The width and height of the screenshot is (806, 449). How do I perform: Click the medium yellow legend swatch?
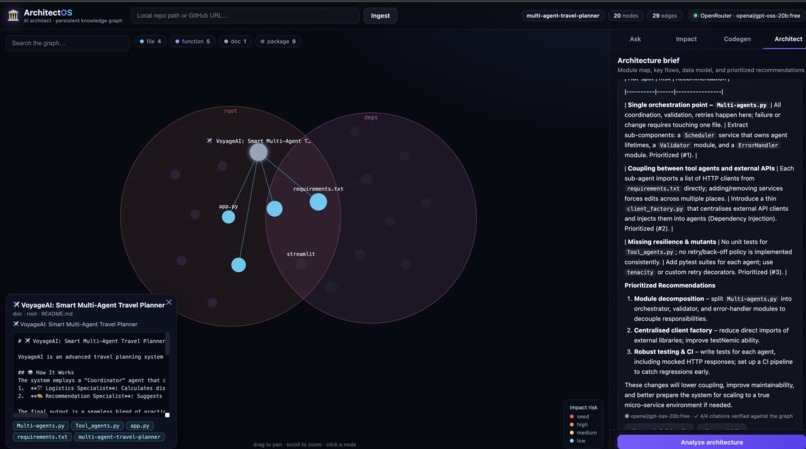pos(572,433)
